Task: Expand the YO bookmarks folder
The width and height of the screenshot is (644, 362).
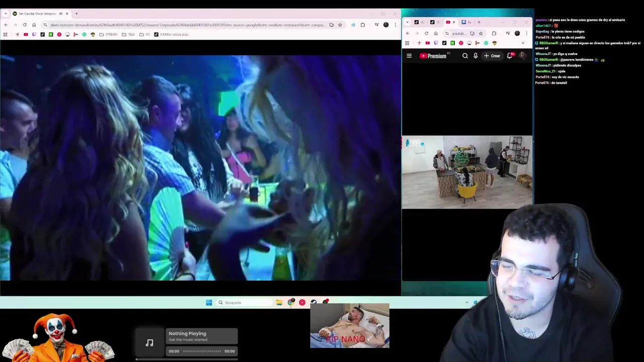Action: point(144,34)
